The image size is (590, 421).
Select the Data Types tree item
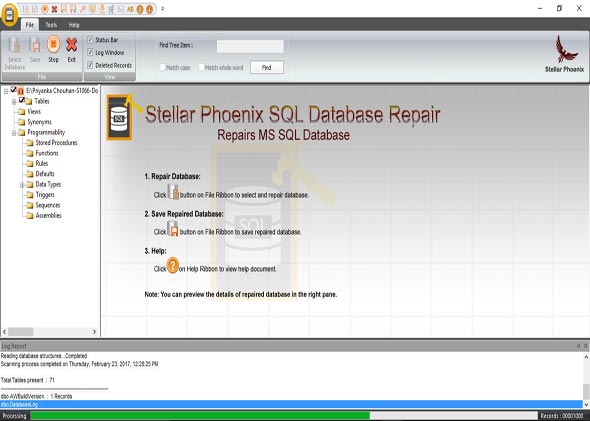(x=48, y=184)
